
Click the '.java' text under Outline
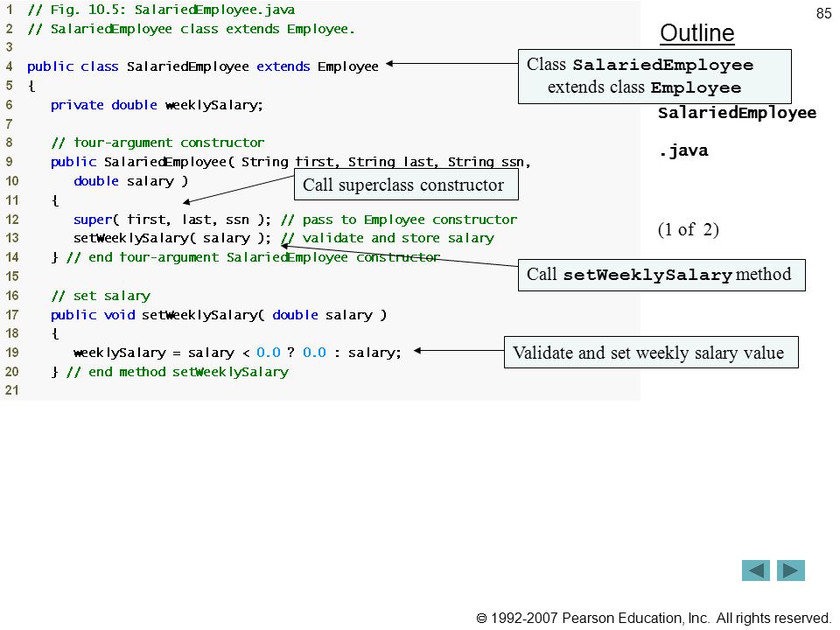point(683,150)
